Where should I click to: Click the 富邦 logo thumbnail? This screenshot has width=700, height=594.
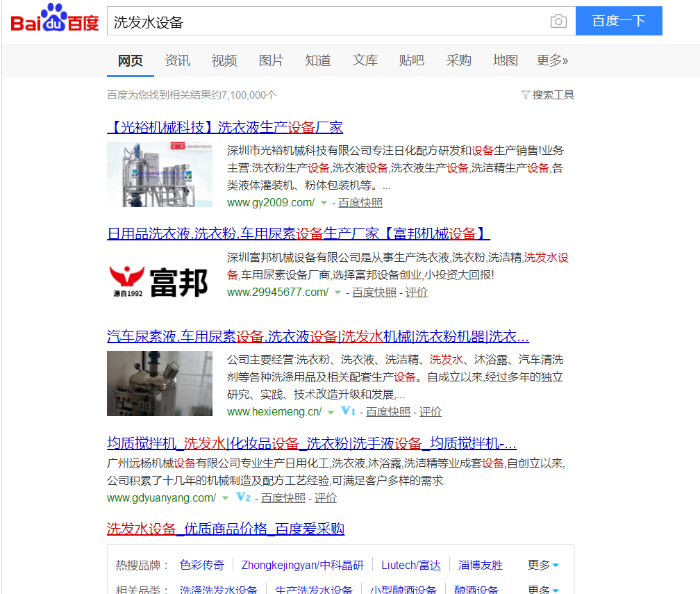160,282
